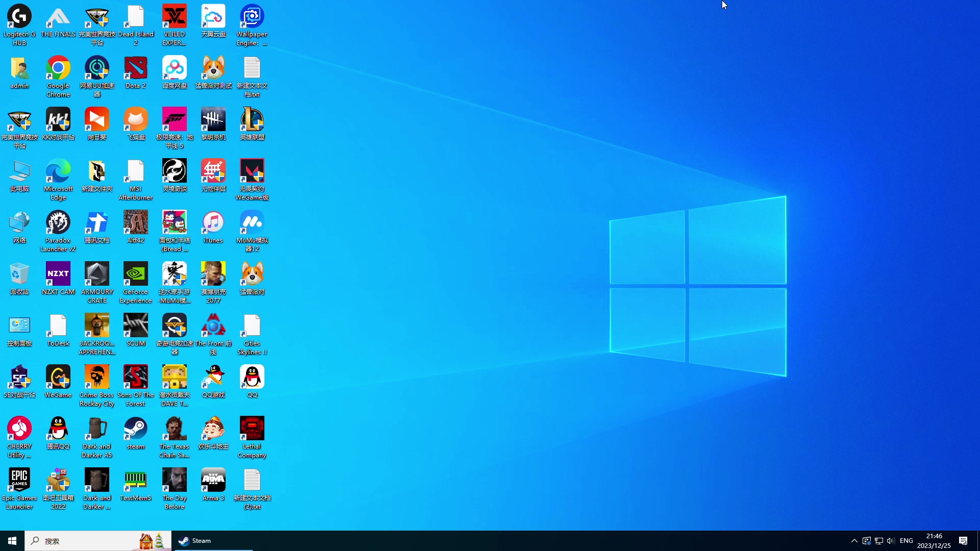Open the 腾讯文档 Tencent Docs icon

point(97,227)
